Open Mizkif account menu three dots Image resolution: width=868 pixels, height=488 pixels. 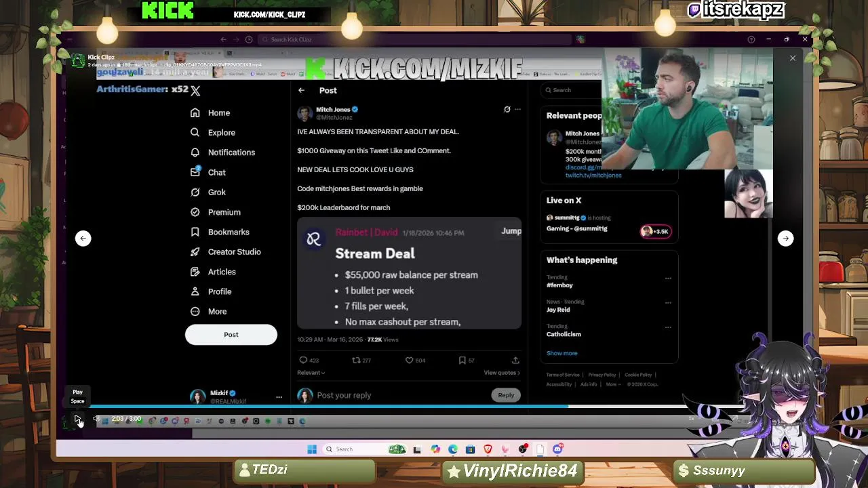(279, 397)
